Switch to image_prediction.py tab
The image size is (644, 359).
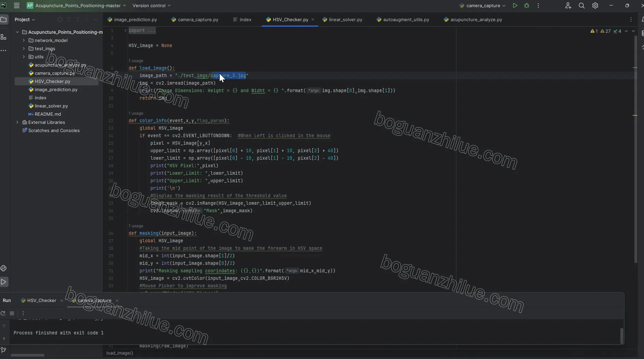click(x=132, y=19)
